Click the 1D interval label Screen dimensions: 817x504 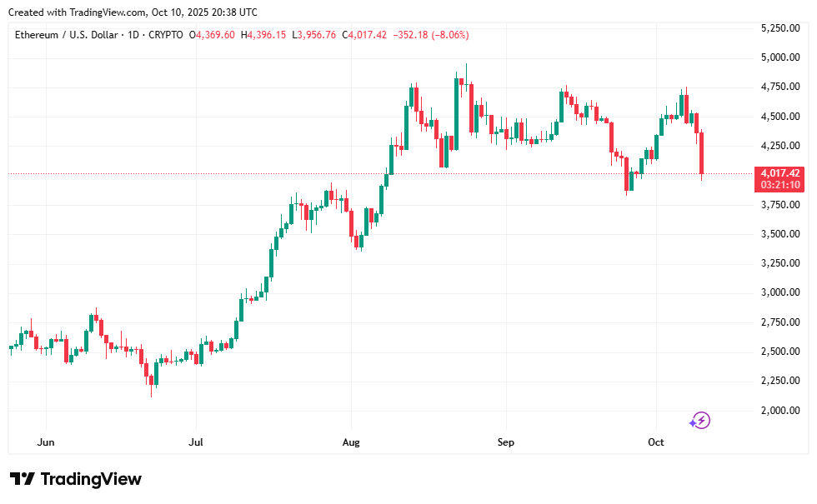pyautogui.click(x=132, y=35)
